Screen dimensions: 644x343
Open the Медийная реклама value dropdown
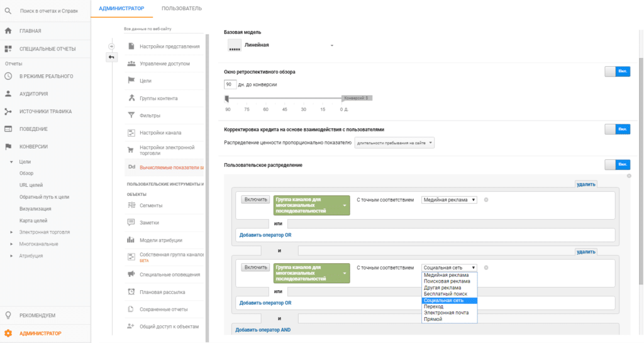pyautogui.click(x=449, y=200)
